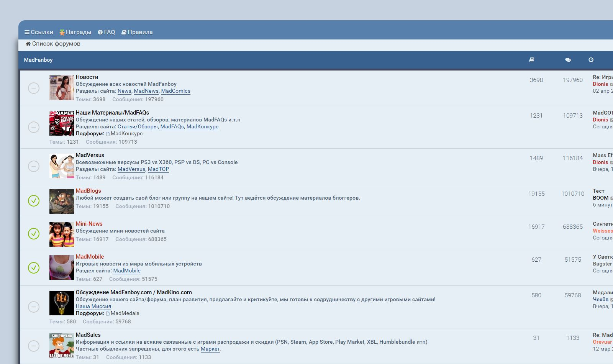Select the 1010710 posts count of MadBlogs
Screen dimensions: 613x364
(x=573, y=194)
